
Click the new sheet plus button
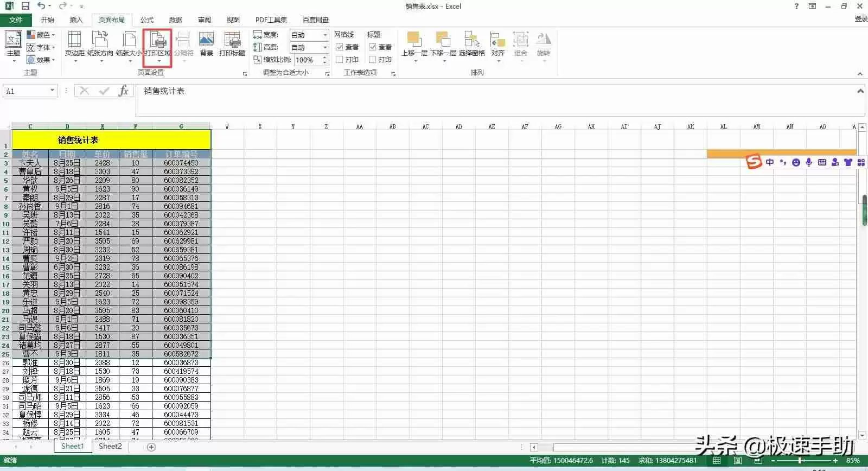pyautogui.click(x=151, y=447)
